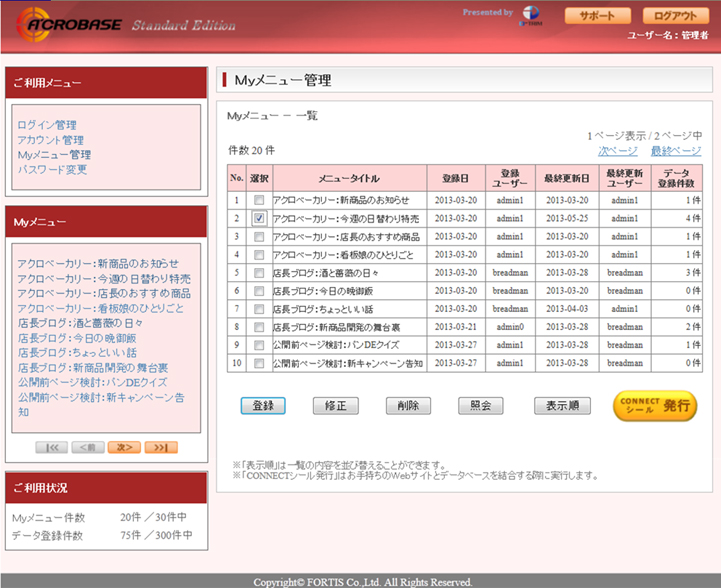Jump to last page in My menu pager
721x588 pixels.
161,447
